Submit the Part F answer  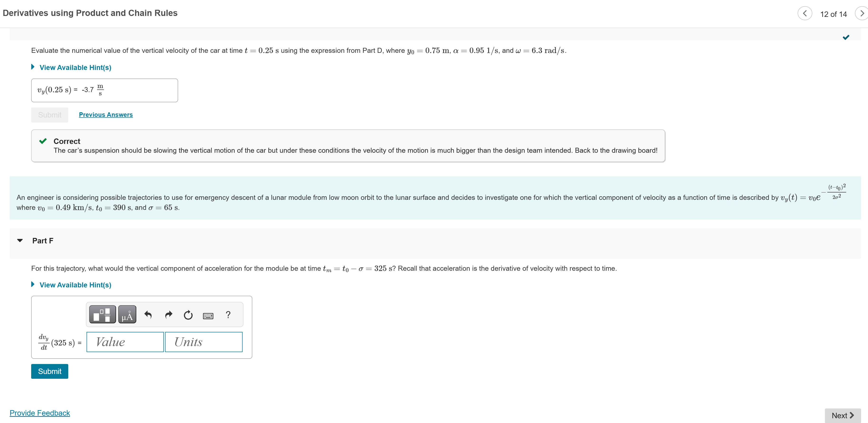click(x=49, y=371)
